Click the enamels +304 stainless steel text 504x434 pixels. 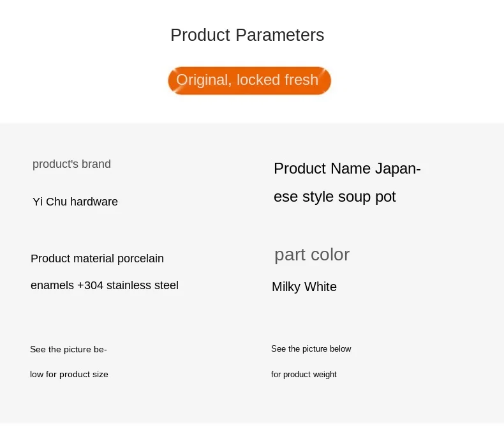105,285
